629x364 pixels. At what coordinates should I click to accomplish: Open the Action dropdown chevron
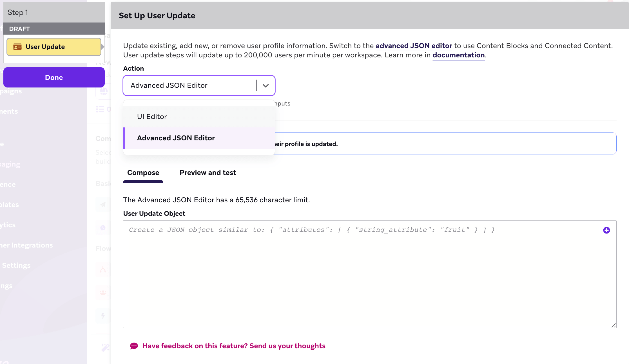pyautogui.click(x=266, y=86)
